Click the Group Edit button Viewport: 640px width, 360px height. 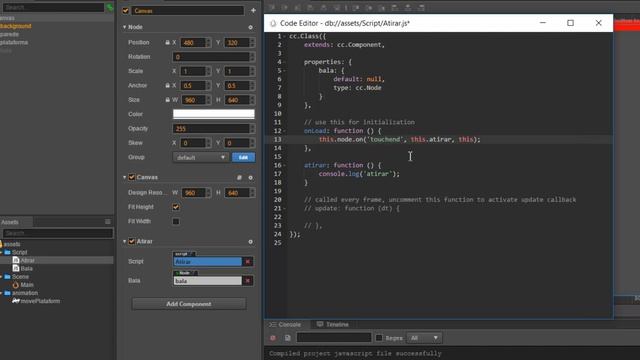pos(243,158)
